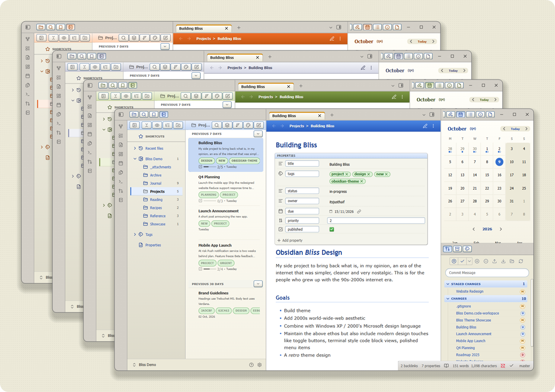
Task: Go to next year after 2026
Action: [501, 229]
